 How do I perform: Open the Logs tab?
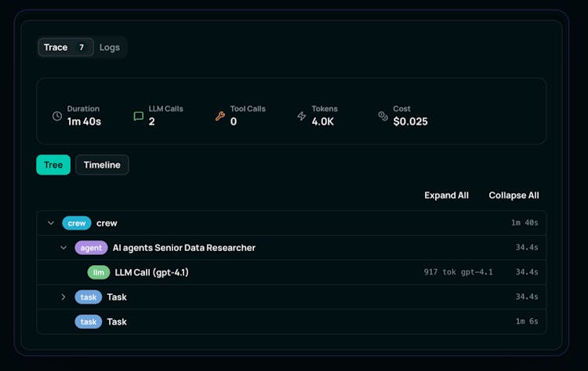110,47
